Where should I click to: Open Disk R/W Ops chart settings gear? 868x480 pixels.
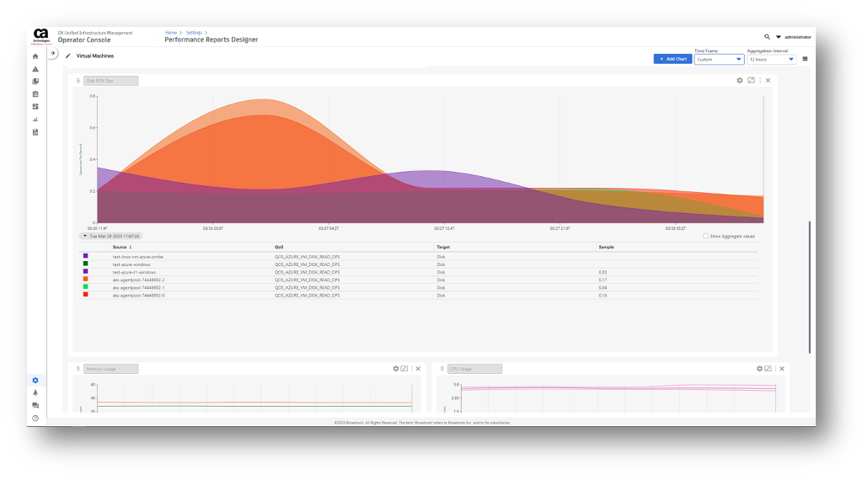[740, 81]
